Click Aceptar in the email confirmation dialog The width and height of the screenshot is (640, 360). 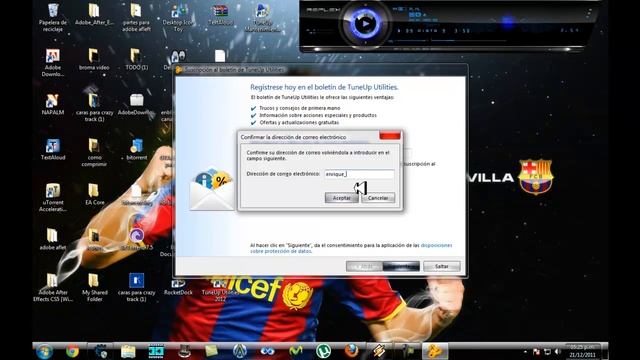[x=341, y=198]
